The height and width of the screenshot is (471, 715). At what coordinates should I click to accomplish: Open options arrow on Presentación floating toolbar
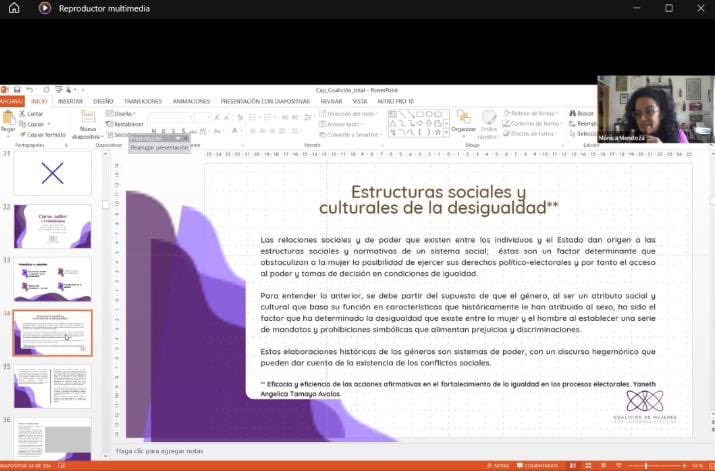click(x=178, y=138)
